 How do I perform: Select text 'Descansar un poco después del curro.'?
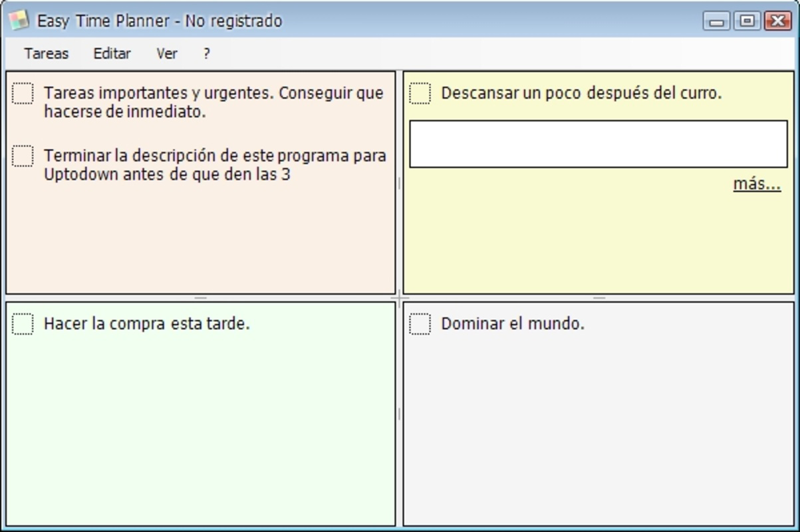click(x=581, y=93)
